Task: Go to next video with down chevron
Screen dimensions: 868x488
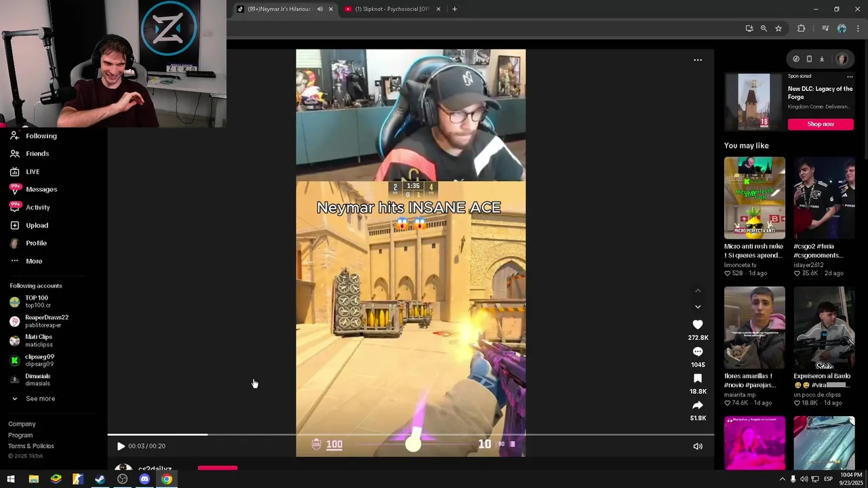Action: click(698, 307)
